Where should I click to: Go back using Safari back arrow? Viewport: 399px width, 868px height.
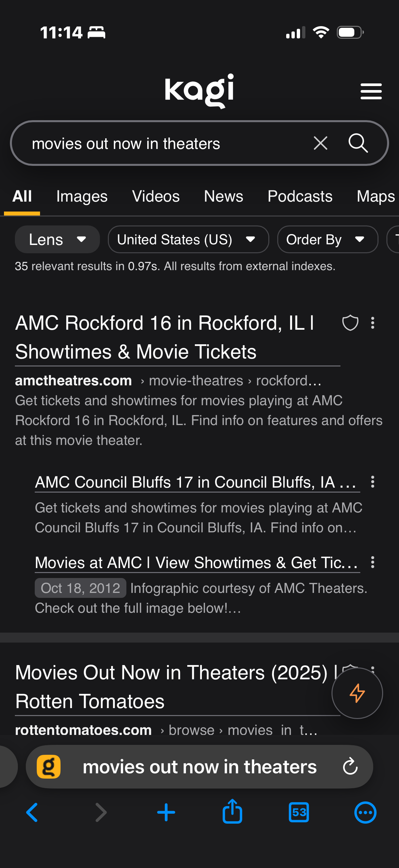(32, 812)
